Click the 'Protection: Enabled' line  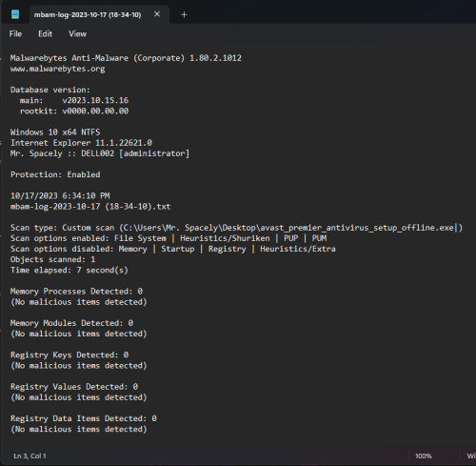coord(55,174)
